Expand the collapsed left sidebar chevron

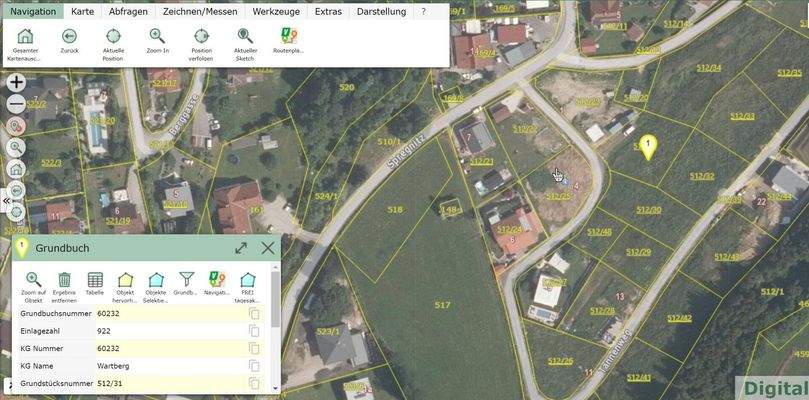[x=5, y=200]
